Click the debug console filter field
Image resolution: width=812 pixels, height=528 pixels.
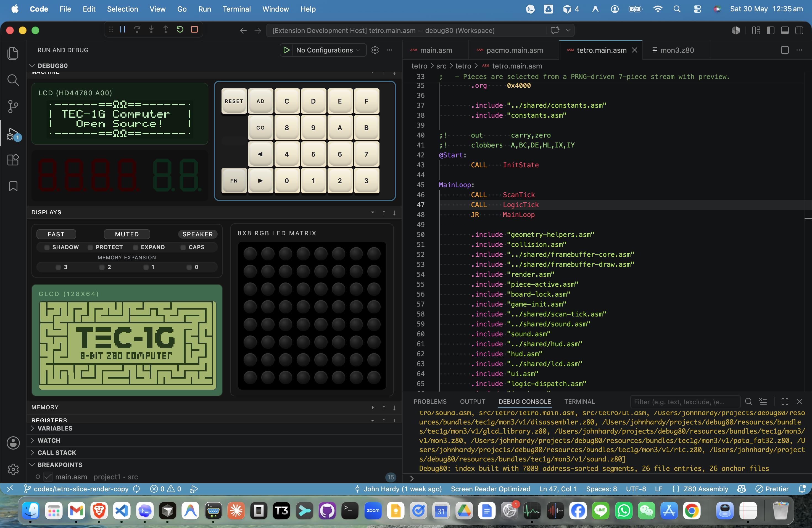pyautogui.click(x=685, y=402)
